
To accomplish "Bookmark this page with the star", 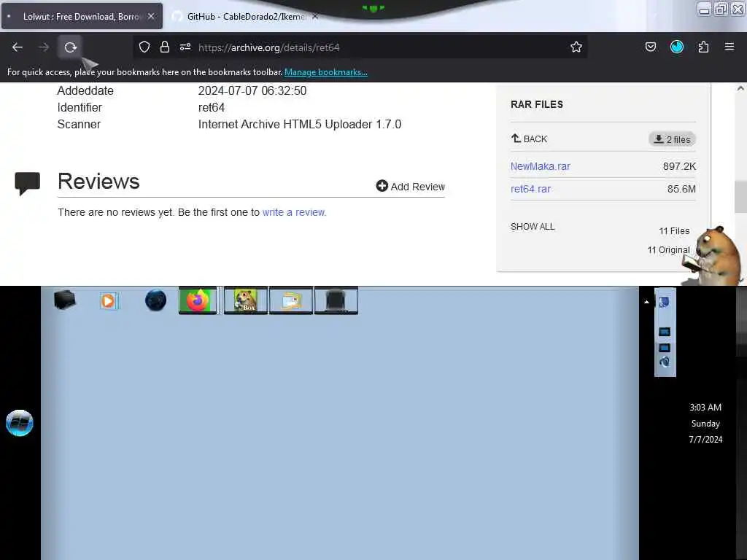I will pos(576,47).
